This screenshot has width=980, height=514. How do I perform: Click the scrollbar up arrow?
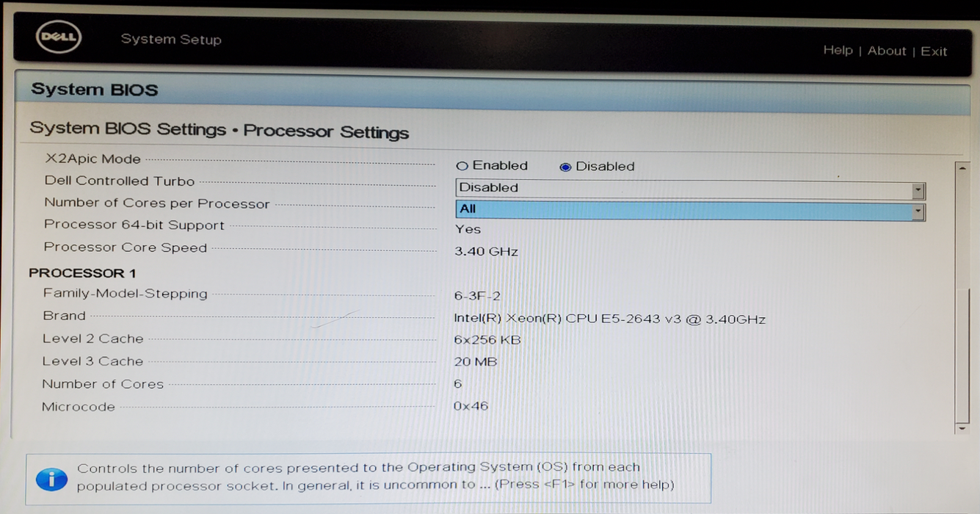click(962, 168)
